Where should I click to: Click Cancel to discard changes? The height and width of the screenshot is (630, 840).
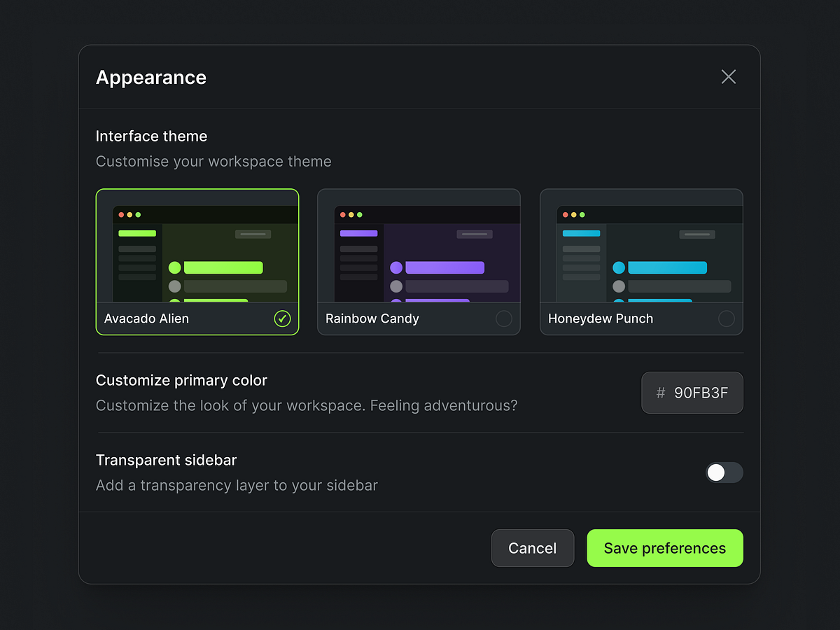point(533,548)
